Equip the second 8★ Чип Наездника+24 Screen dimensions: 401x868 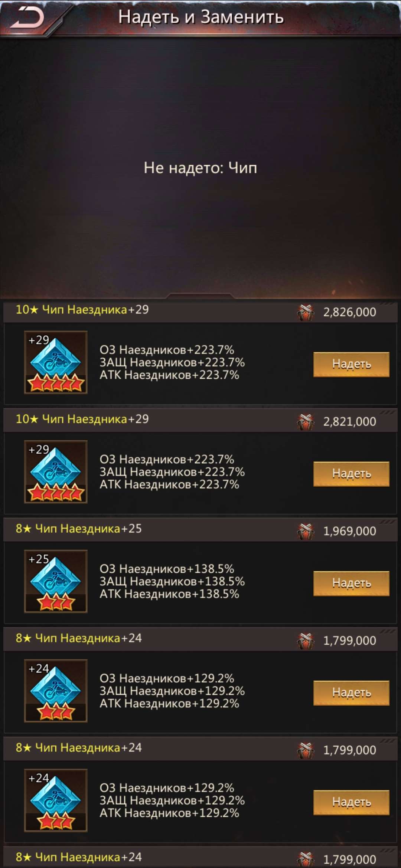[x=351, y=802]
